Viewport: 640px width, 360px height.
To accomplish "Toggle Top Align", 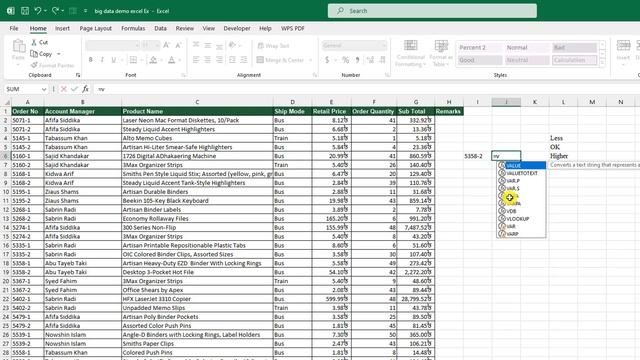I will [196, 45].
